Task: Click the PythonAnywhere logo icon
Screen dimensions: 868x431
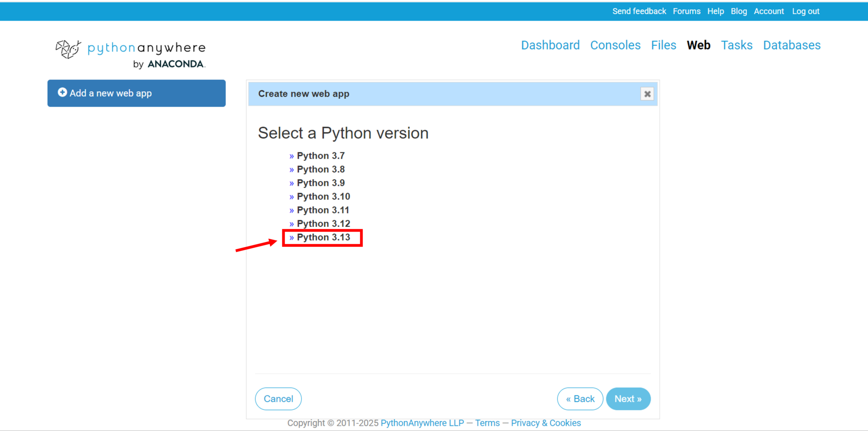Action: point(68,49)
